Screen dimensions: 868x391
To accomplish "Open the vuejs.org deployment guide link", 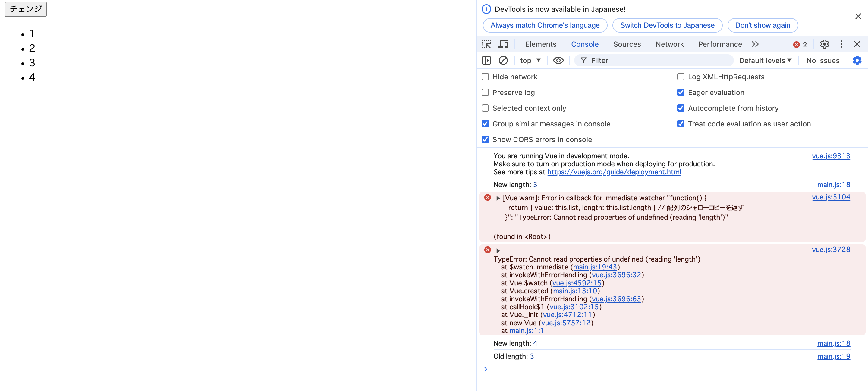I will pos(614,172).
